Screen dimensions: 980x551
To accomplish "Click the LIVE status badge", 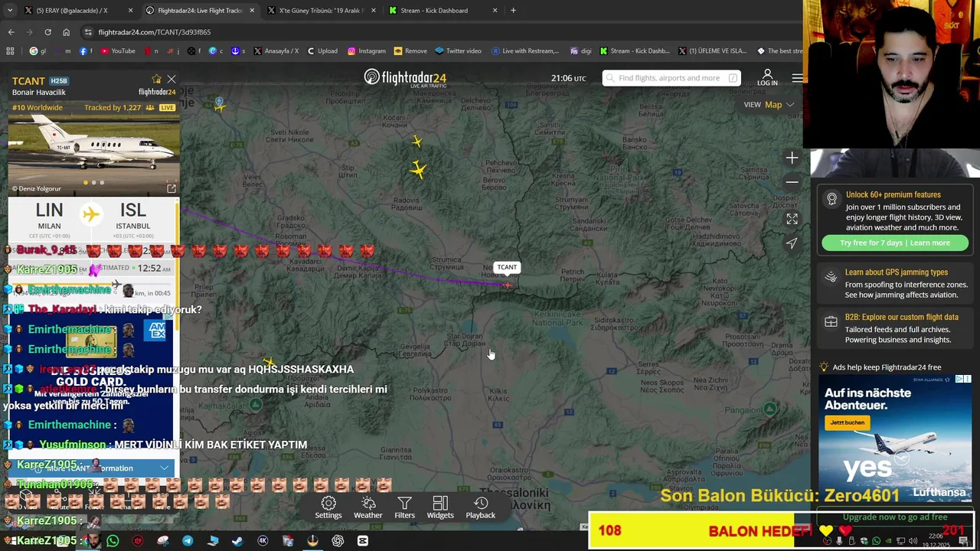I will (x=167, y=108).
